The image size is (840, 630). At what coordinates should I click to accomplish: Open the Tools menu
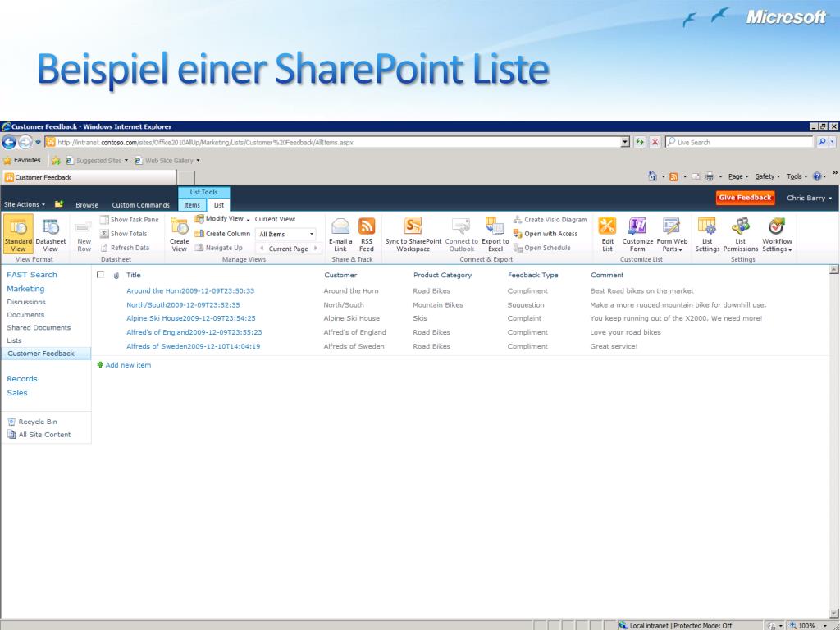click(797, 176)
